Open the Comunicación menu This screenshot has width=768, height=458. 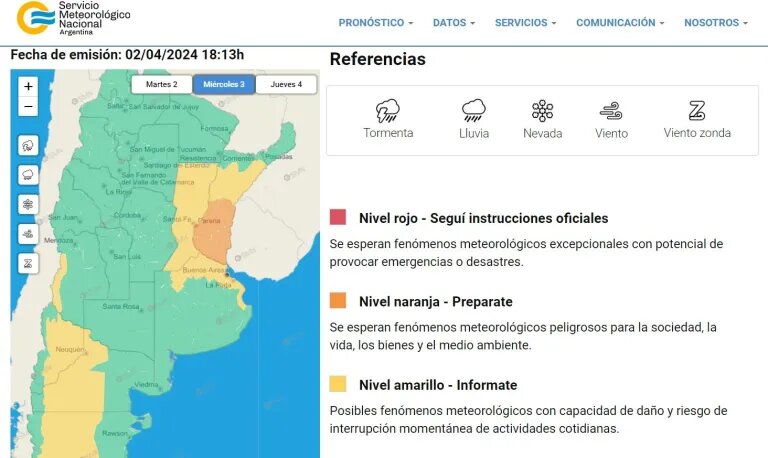coord(620,23)
